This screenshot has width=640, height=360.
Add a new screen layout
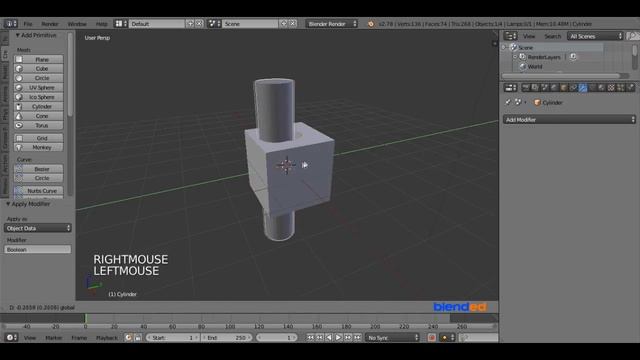click(x=190, y=24)
